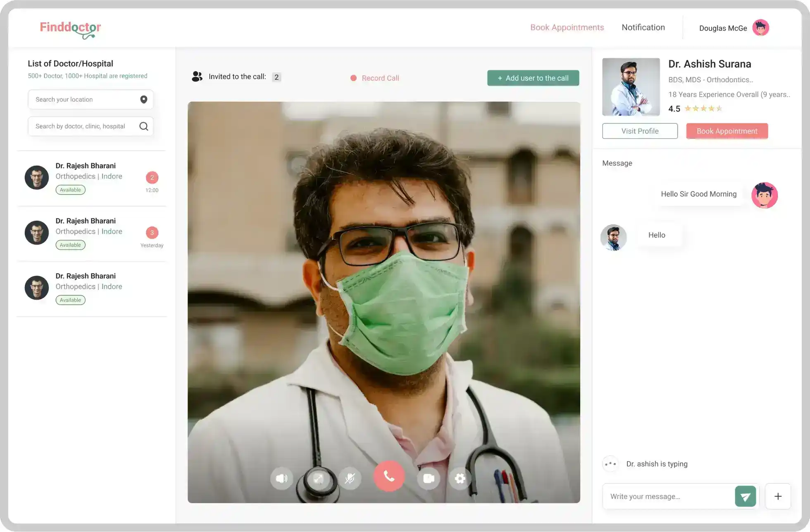Toggle the camera video button

429,478
